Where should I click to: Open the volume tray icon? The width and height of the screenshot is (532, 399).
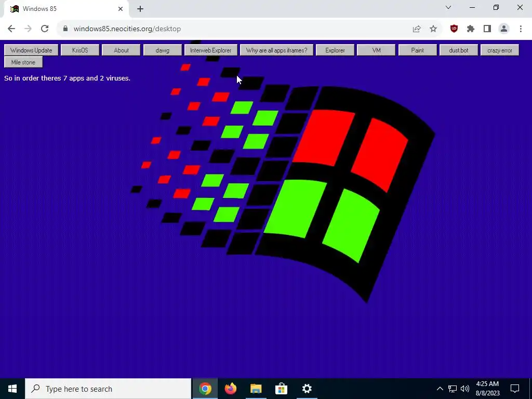(x=465, y=389)
